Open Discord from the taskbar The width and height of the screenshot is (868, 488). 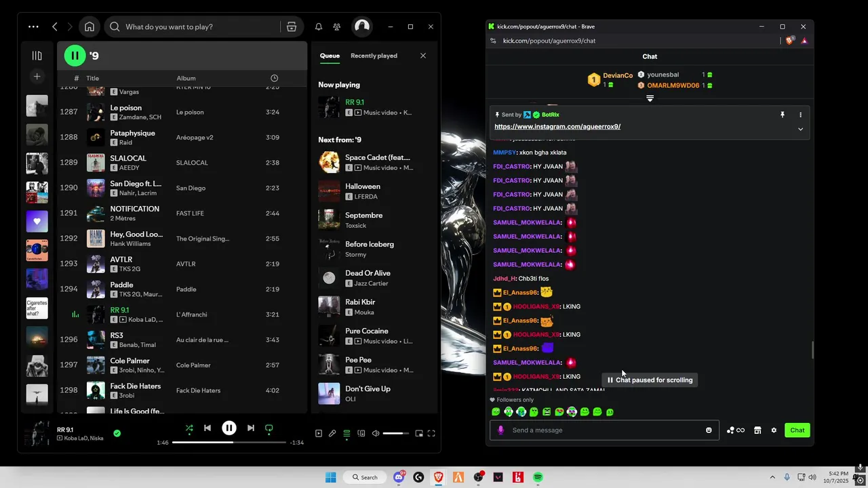[399, 477]
